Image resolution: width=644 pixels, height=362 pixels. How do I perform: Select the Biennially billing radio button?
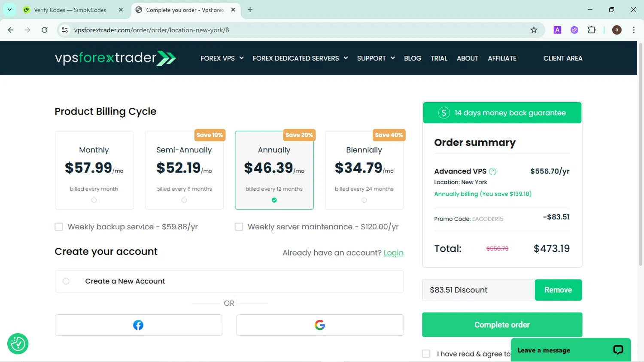364,200
